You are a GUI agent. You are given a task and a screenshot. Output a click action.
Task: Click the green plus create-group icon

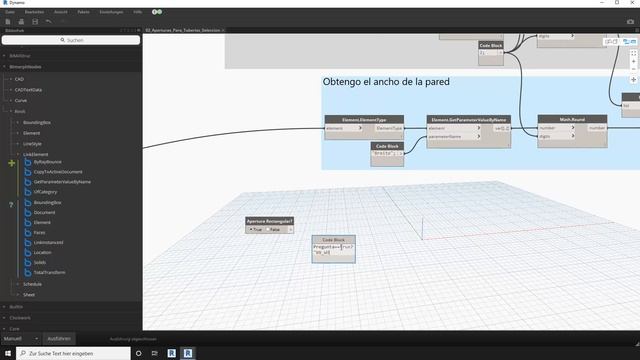pyautogui.click(x=11, y=163)
